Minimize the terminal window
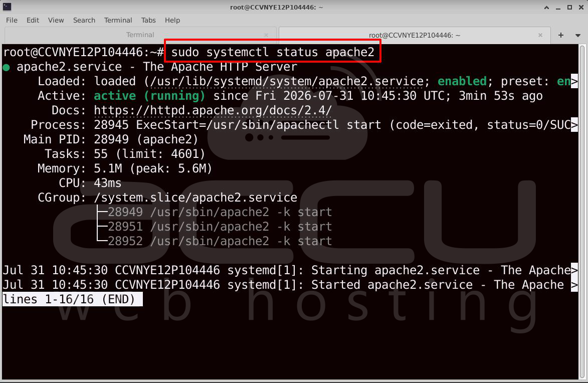The height and width of the screenshot is (383, 588). coord(558,7)
